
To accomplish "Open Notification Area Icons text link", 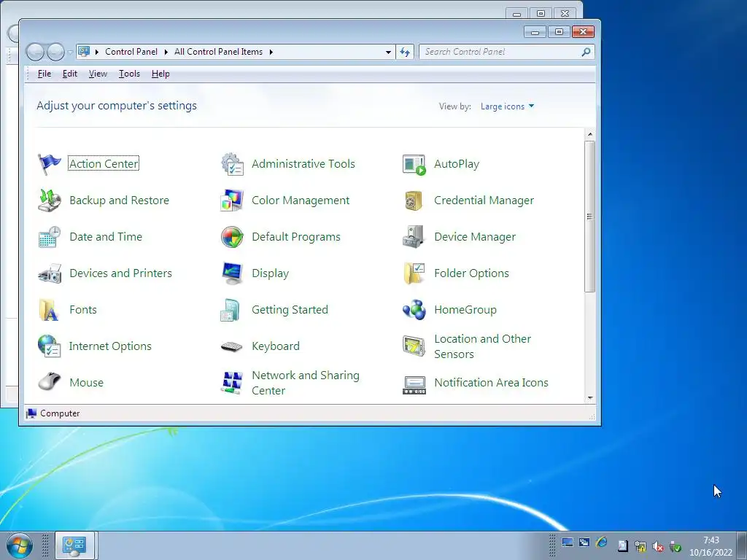I will point(491,383).
